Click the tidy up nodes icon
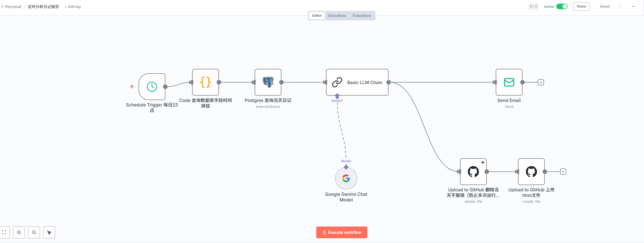This screenshot has height=243, width=644. click(x=49, y=232)
